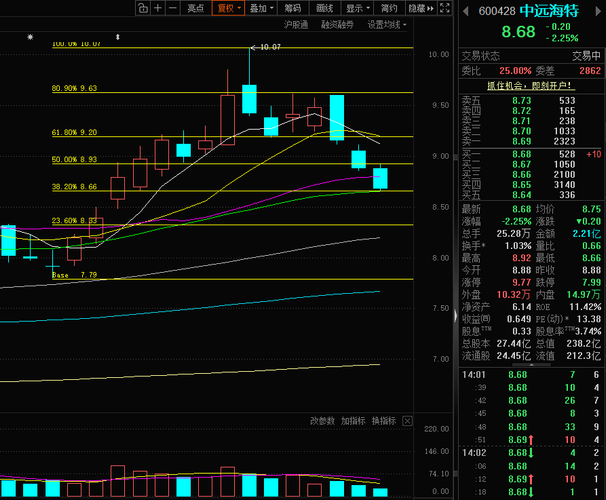The height and width of the screenshot is (500, 606).
Task: Click the 跌停 limit-down price 7.99
Action: pos(591,282)
